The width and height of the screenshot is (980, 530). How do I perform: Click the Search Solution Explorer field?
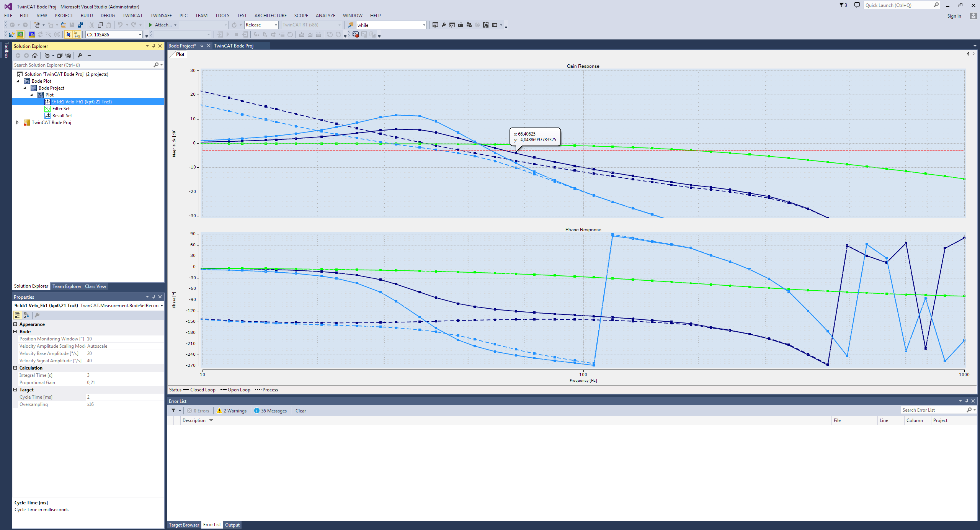(x=82, y=65)
